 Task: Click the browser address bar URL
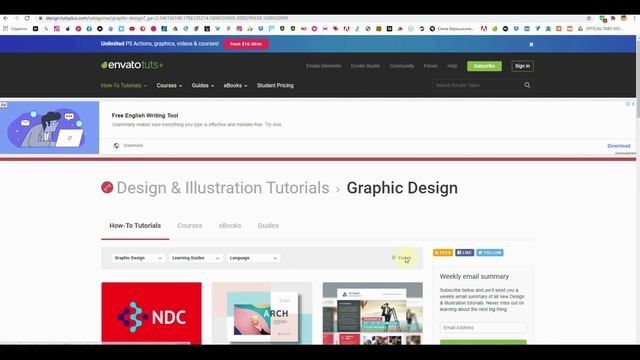click(x=167, y=18)
